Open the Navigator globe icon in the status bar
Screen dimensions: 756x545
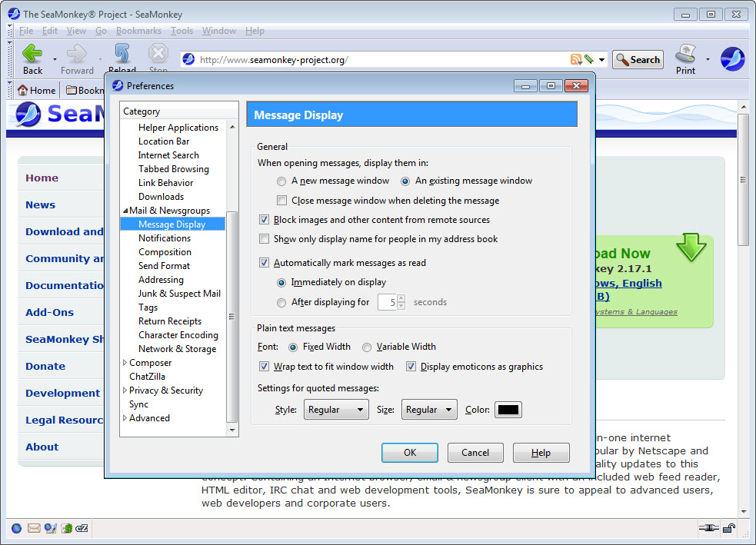[x=17, y=528]
